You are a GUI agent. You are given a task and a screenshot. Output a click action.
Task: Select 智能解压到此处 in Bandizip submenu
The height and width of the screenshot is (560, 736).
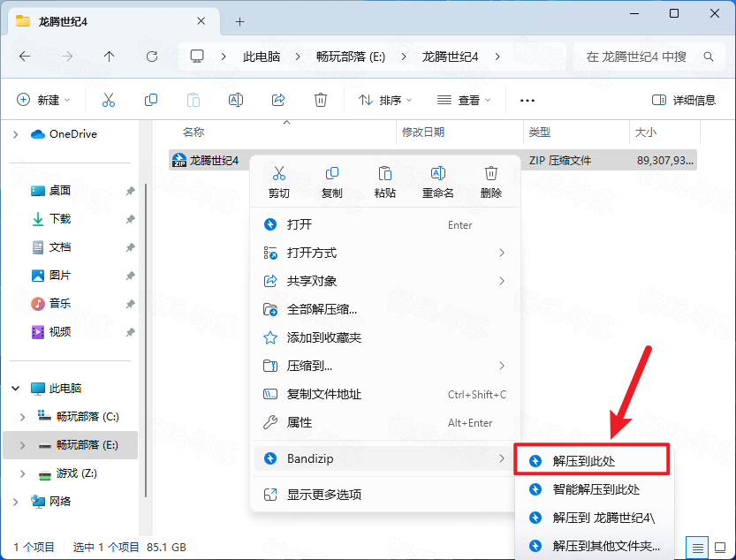click(594, 489)
